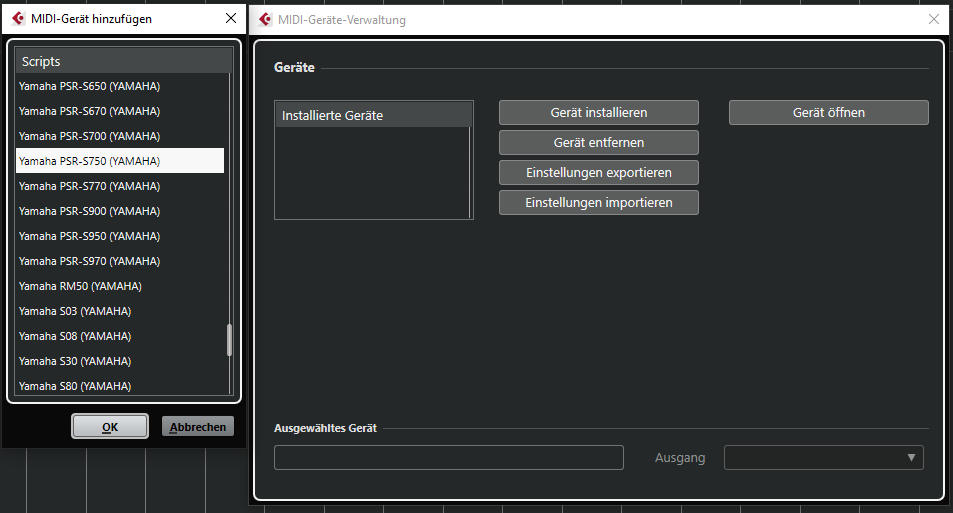The width and height of the screenshot is (953, 513).
Task: Select Yamaha PSR-S670 (YAMAHA) entry
Action: (120, 111)
